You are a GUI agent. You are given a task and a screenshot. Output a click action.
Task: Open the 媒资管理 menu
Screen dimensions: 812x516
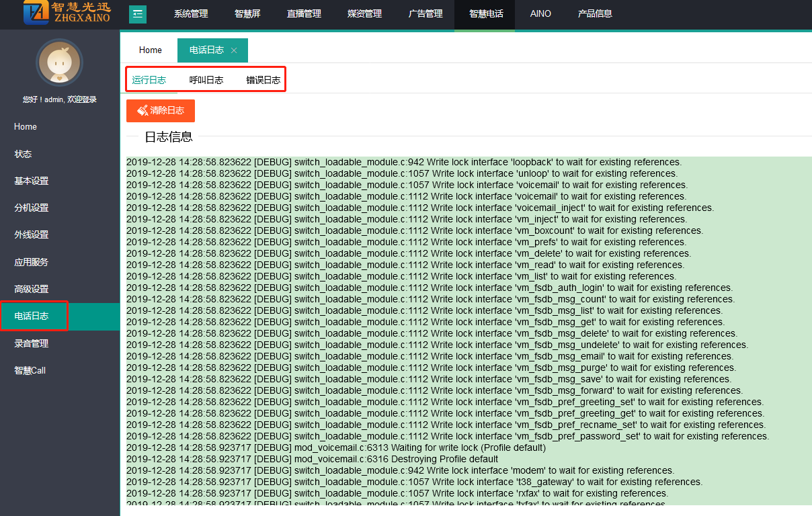click(364, 14)
